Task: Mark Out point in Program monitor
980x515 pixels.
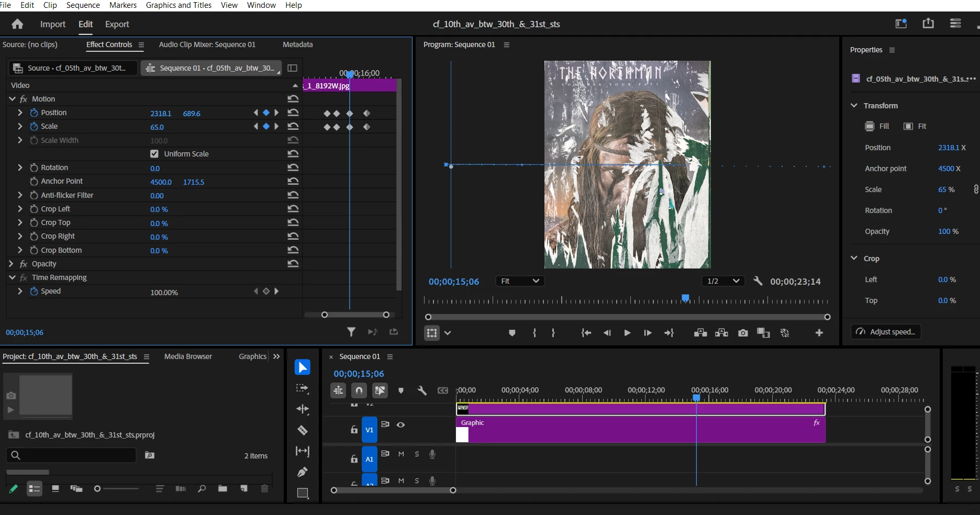Action: click(x=553, y=333)
